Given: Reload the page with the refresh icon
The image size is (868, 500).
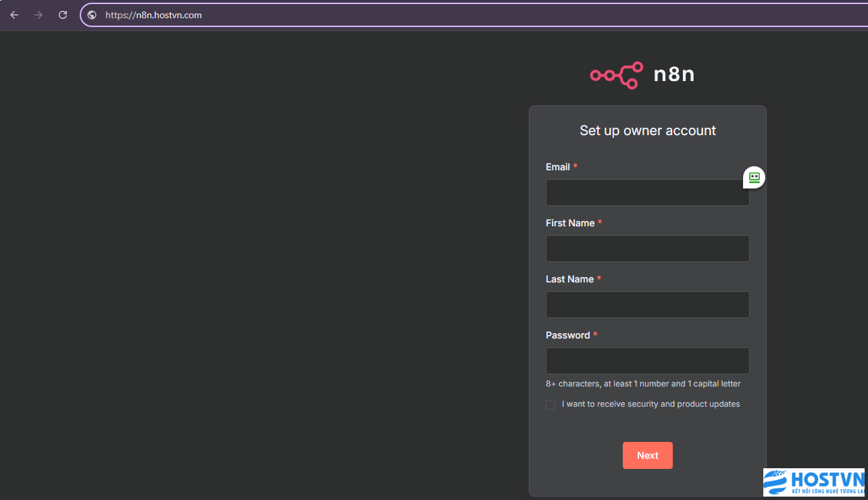Looking at the screenshot, I should pyautogui.click(x=63, y=15).
